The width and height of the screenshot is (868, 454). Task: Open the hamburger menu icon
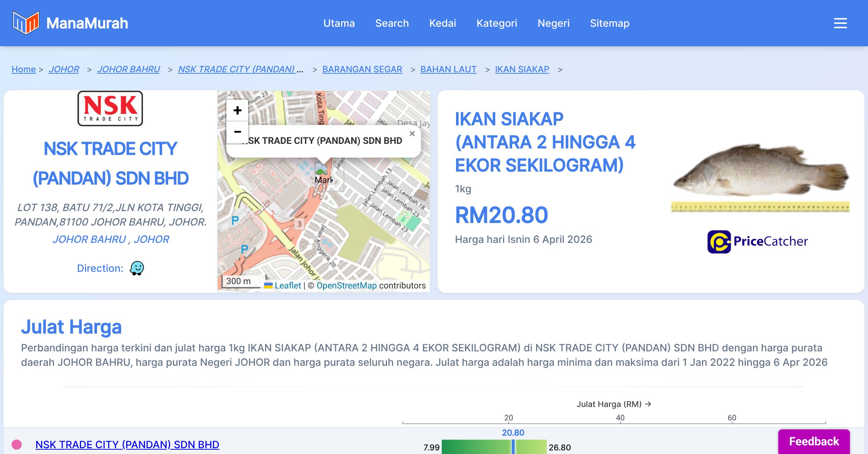(840, 23)
